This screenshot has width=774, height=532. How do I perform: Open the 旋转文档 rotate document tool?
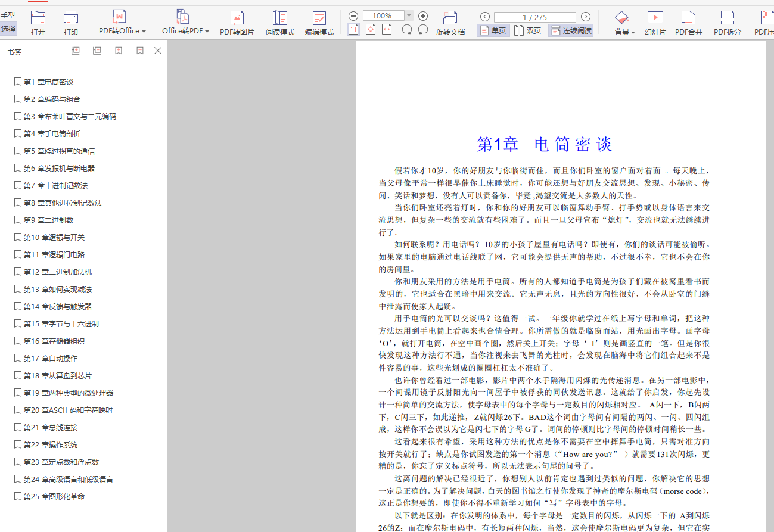coord(450,23)
